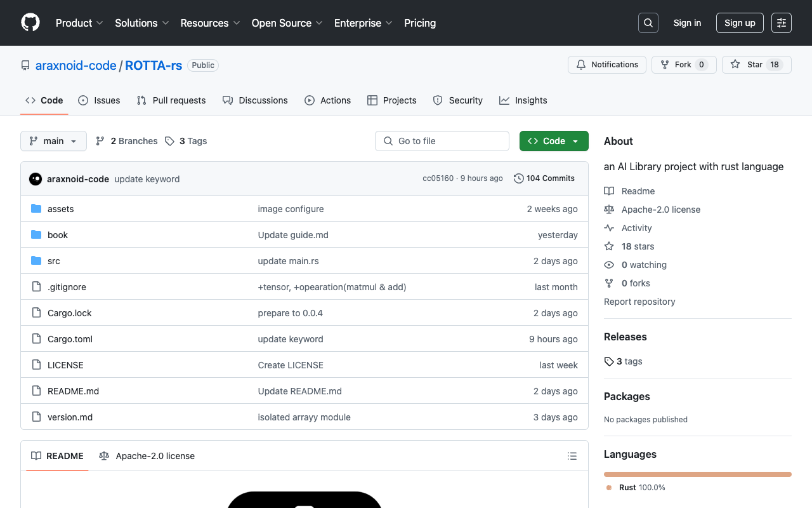The image size is (812, 508).
Task: Click the Go to file search field
Action: (x=442, y=140)
